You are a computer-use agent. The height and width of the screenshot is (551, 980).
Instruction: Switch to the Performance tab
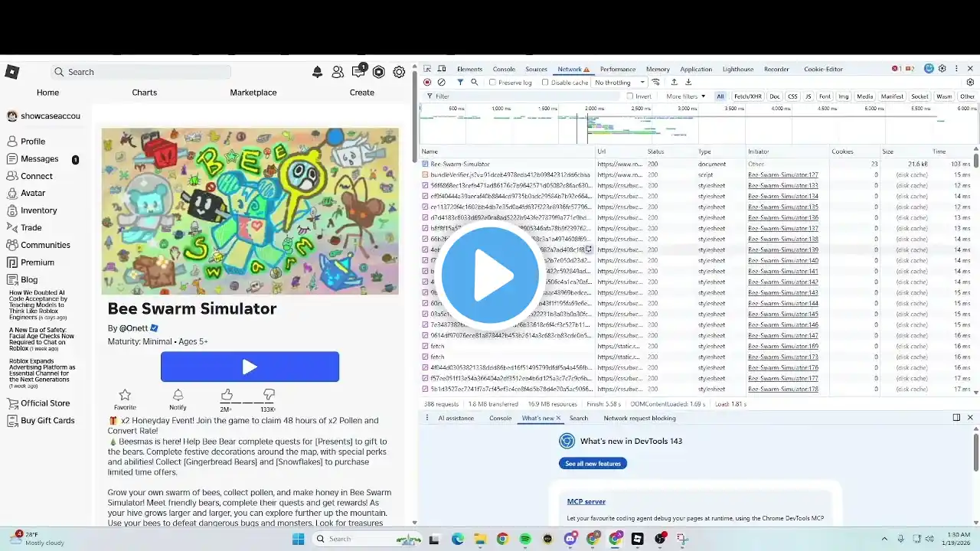coord(618,69)
